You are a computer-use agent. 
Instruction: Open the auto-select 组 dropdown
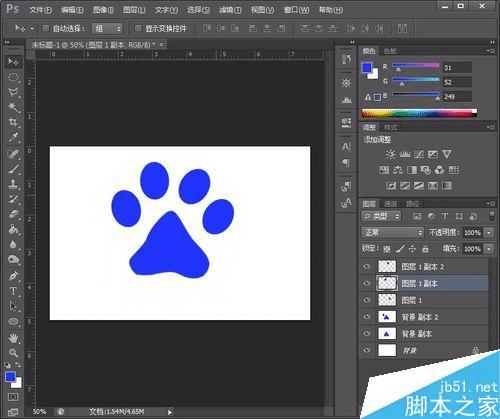coord(107,28)
